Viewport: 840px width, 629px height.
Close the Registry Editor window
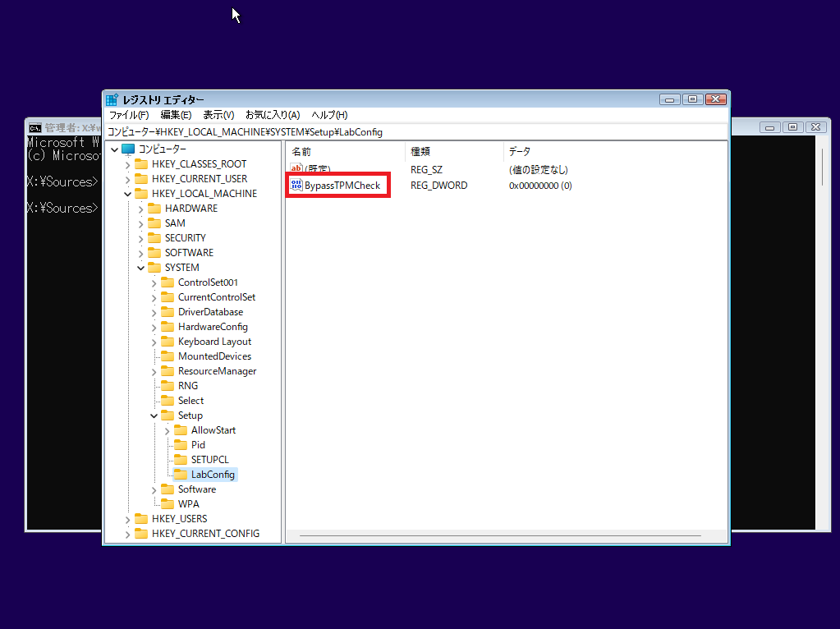pyautogui.click(x=716, y=99)
